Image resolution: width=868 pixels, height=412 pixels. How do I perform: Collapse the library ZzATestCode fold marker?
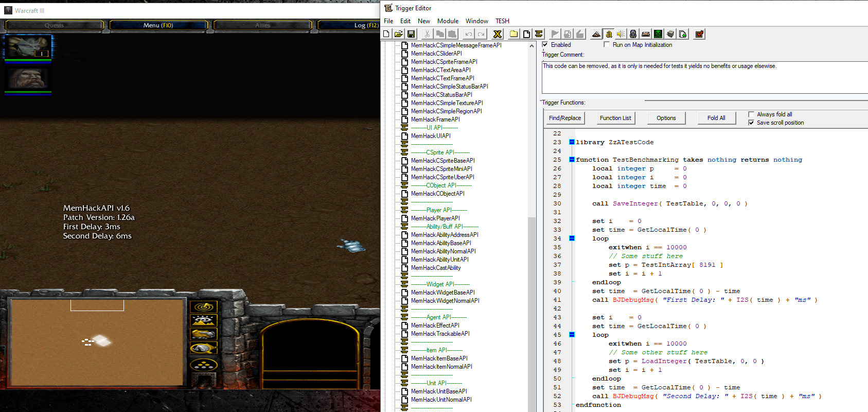[572, 142]
